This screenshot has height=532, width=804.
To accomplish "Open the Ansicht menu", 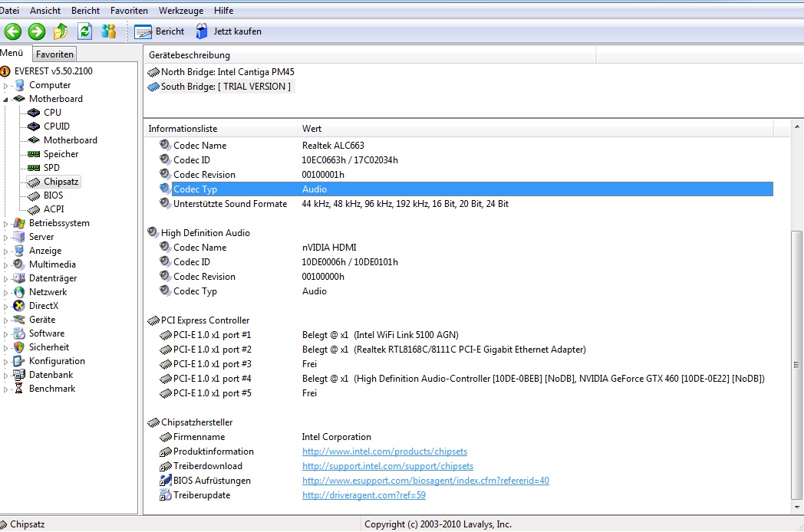I will click(x=45, y=10).
